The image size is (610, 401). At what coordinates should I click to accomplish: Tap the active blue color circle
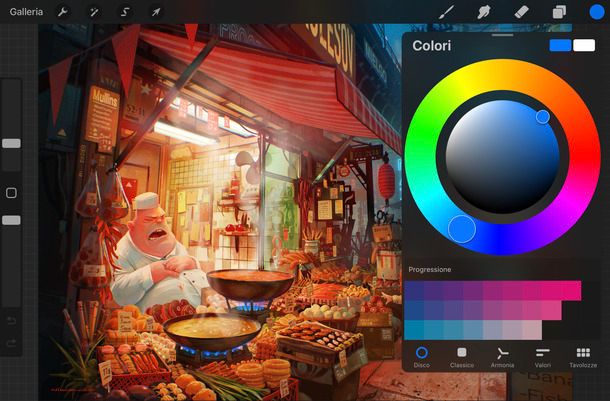coord(596,12)
